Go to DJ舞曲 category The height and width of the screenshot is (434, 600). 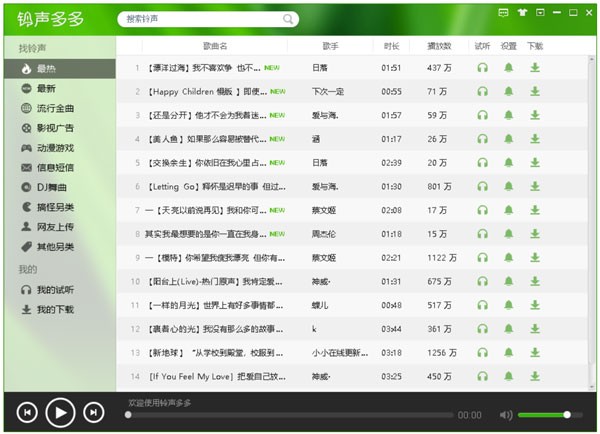(51, 187)
